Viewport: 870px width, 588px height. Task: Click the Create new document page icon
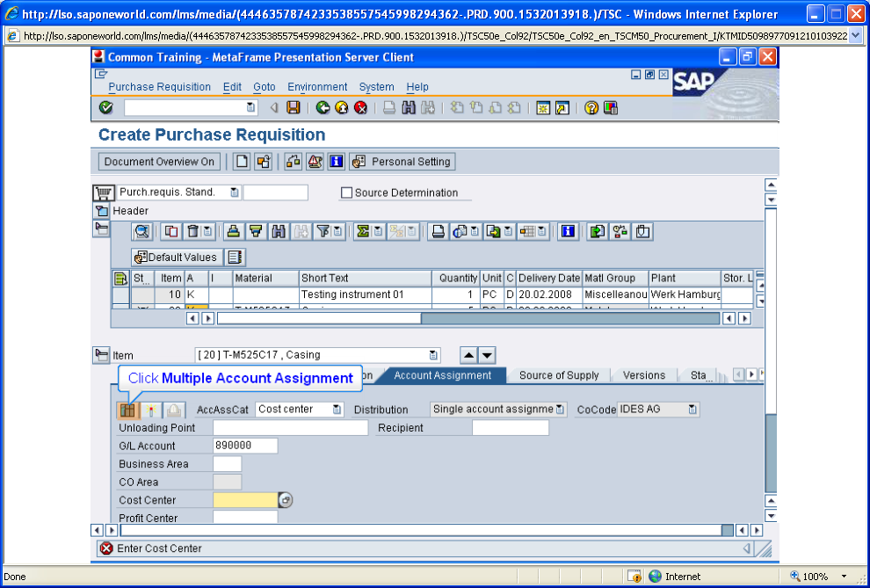(x=242, y=162)
